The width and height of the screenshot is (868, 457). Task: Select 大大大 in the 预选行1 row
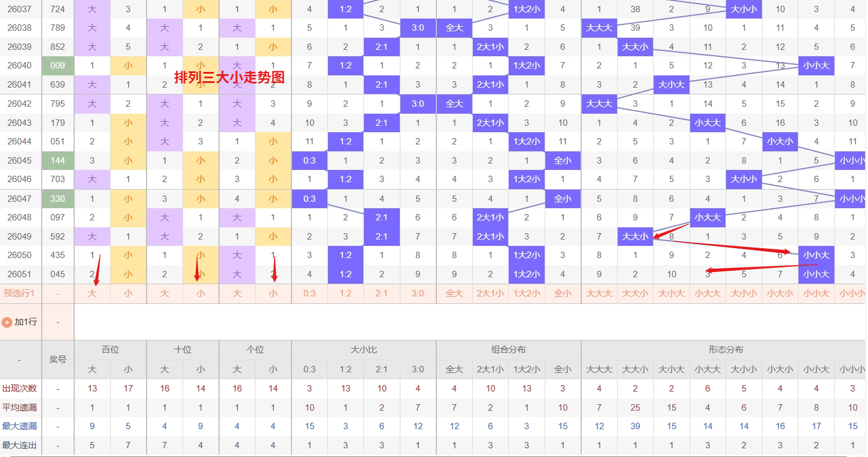pos(599,293)
